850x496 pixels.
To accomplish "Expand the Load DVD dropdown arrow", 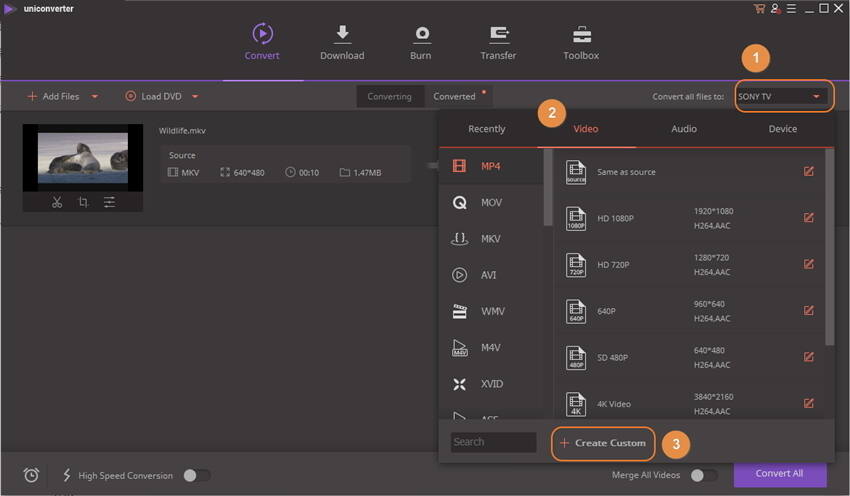I will point(195,96).
